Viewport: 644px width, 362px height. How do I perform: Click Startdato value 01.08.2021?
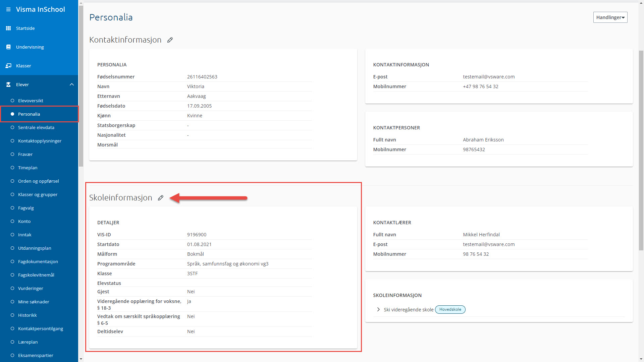[199, 244]
